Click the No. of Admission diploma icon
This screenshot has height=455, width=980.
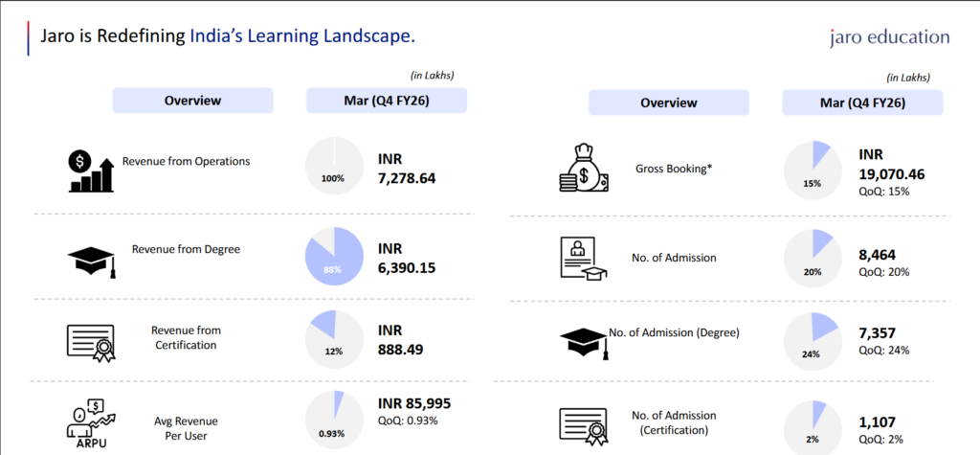point(583,258)
